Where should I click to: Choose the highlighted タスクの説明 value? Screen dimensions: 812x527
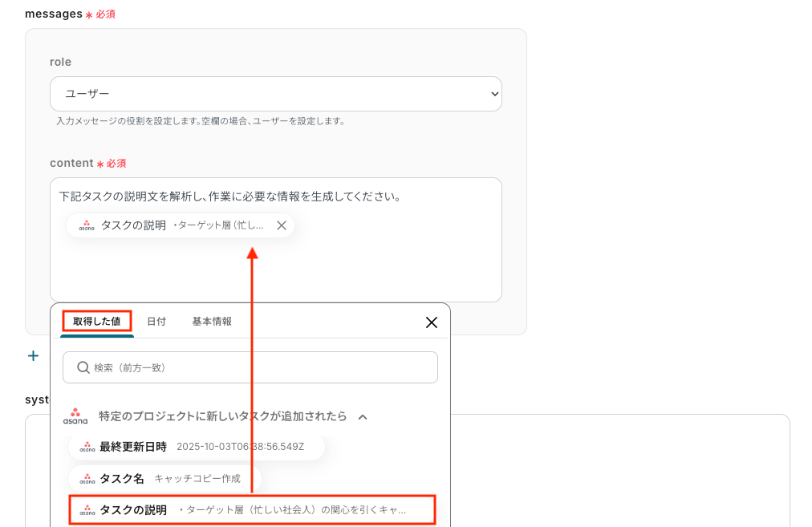(x=252, y=510)
